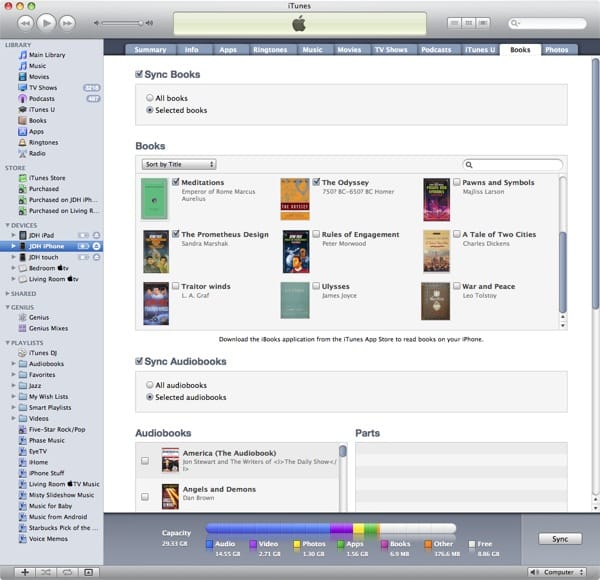Eject the JDH touch device
Image resolution: width=600 pixels, height=580 pixels.
pyautogui.click(x=96, y=257)
